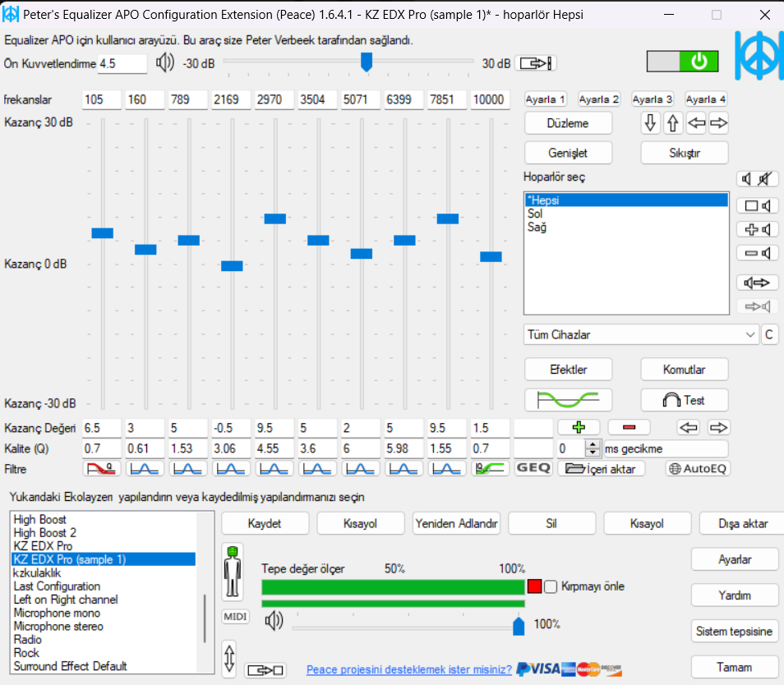Screen dimensions: 784x685
Task: Click the red minus to remove a band
Action: 629,428
